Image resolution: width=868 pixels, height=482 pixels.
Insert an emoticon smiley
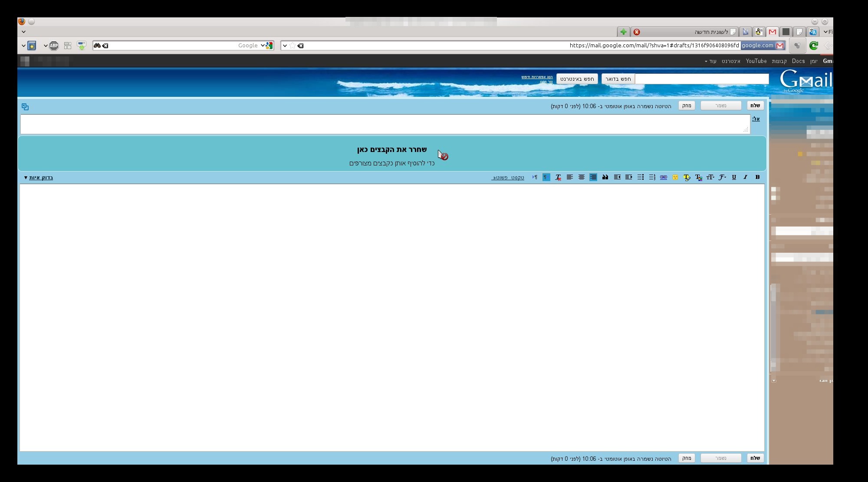coord(675,177)
